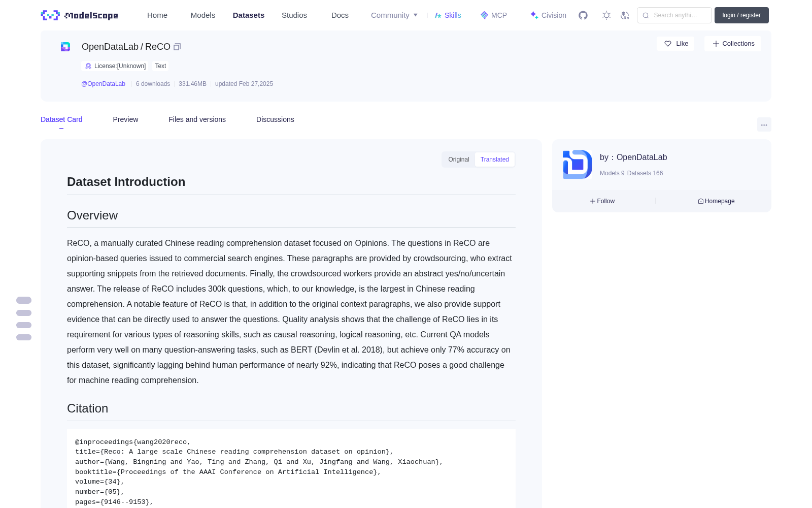Viewport: 812px width, 508px height.
Task: Click the License:[Unknown] tag
Action: click(x=116, y=66)
